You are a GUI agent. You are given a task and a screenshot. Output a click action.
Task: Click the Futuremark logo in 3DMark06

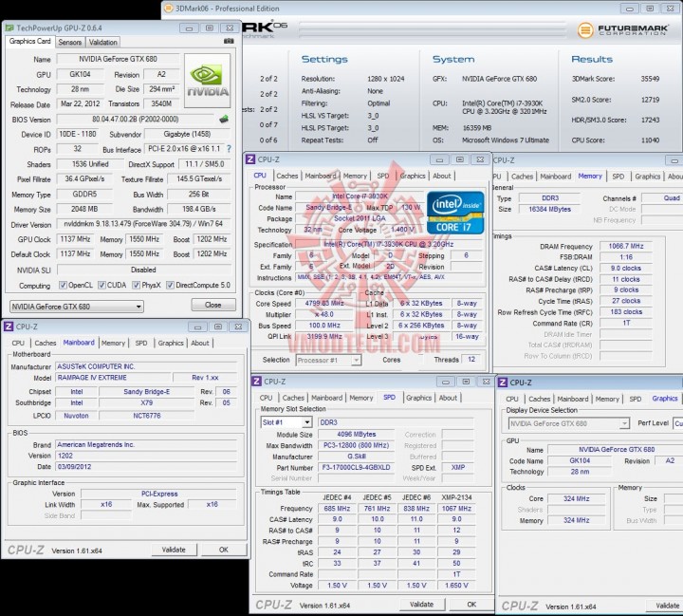pos(622,29)
